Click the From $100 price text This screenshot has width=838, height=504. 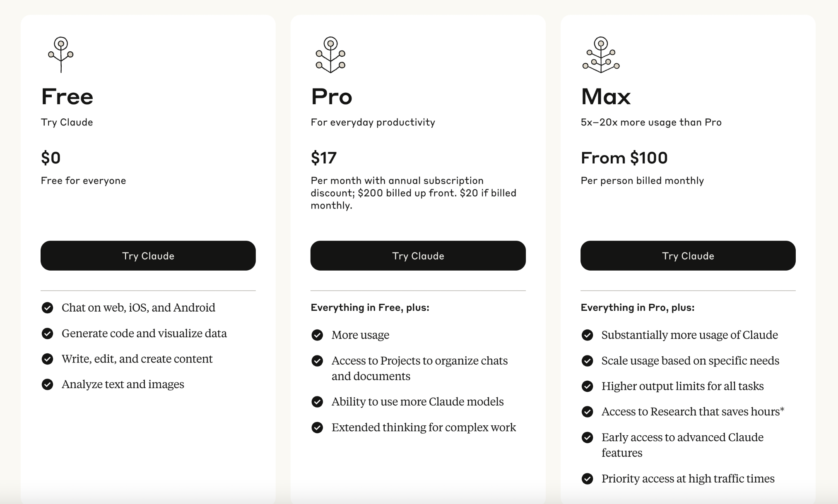pyautogui.click(x=624, y=158)
